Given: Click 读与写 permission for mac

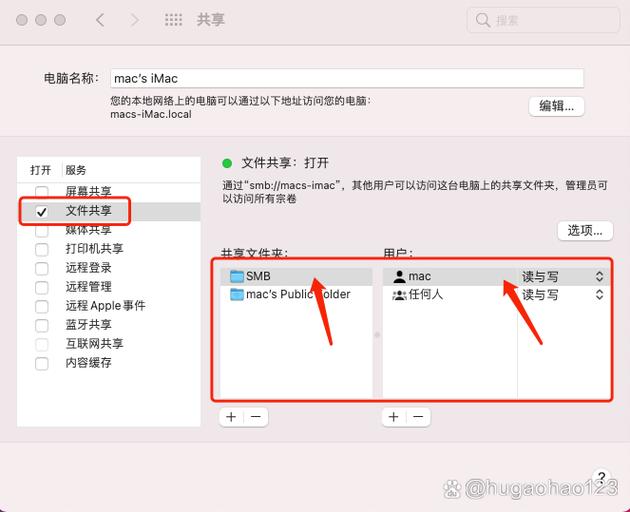Looking at the screenshot, I should click(x=540, y=276).
